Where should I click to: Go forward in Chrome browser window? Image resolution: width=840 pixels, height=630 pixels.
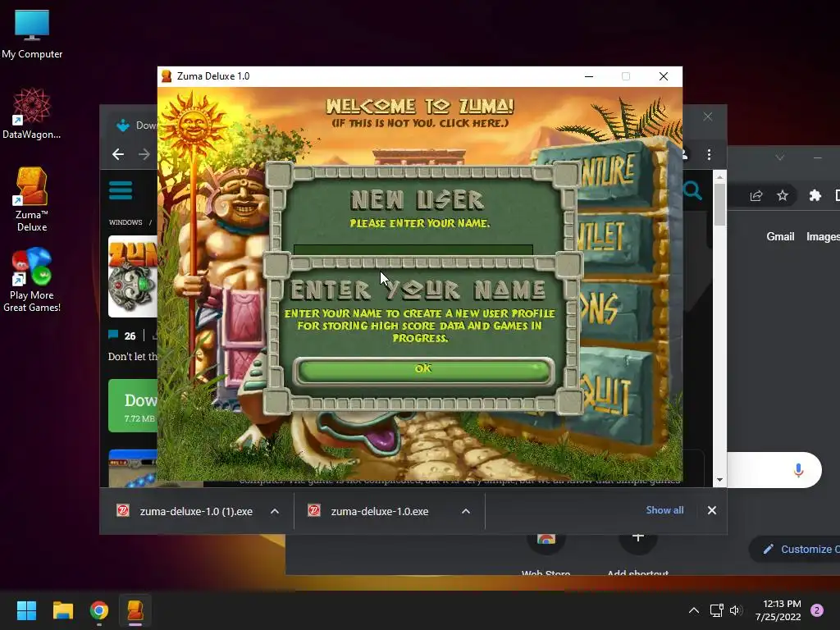pyautogui.click(x=144, y=154)
